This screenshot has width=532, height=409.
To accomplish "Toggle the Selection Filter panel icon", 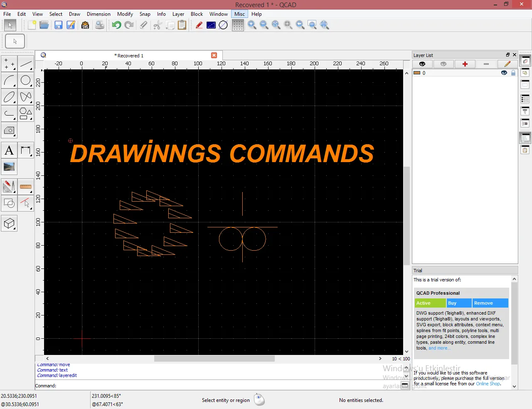I will 525,111.
